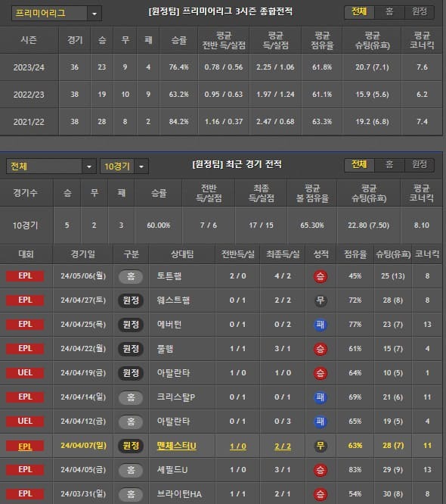446x504 pixels.
Task: Click the 원정 pill in the 에버턴 row
Action: (x=131, y=325)
